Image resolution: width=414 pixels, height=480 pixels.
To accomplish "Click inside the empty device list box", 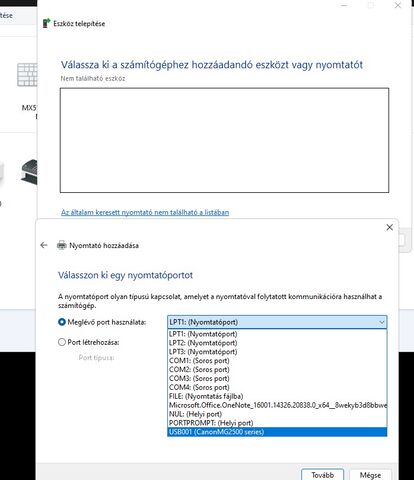I will coord(224,140).
